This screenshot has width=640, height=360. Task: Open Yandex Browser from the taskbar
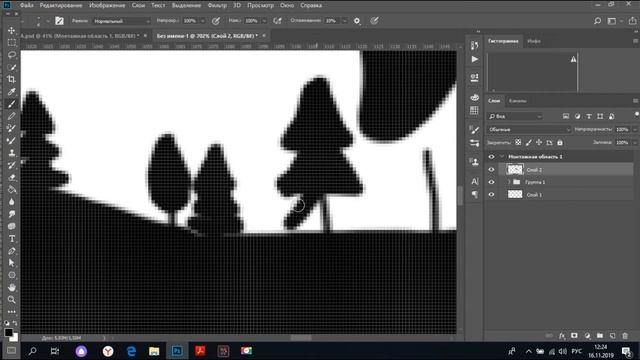pyautogui.click(x=108, y=351)
